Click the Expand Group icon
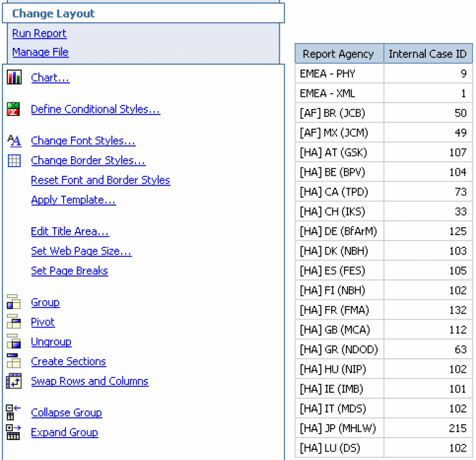The width and height of the screenshot is (476, 460). pyautogui.click(x=14, y=432)
